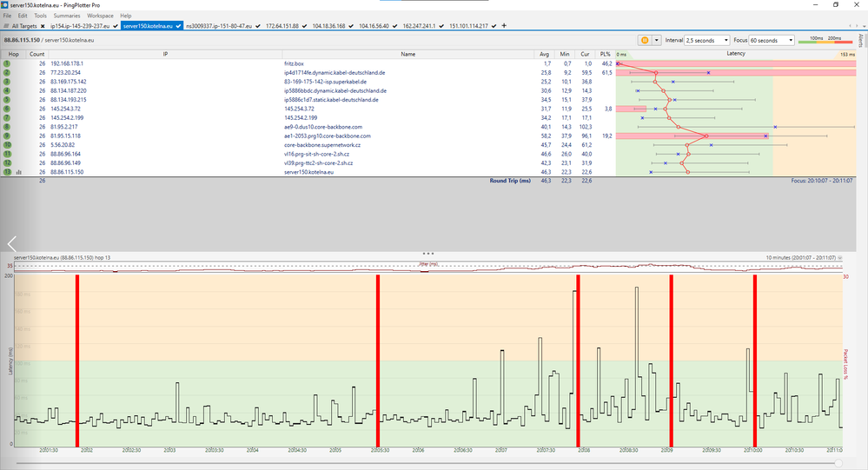868x470 pixels.
Task: Add a new target tab with plus icon
Action: [x=504, y=25]
